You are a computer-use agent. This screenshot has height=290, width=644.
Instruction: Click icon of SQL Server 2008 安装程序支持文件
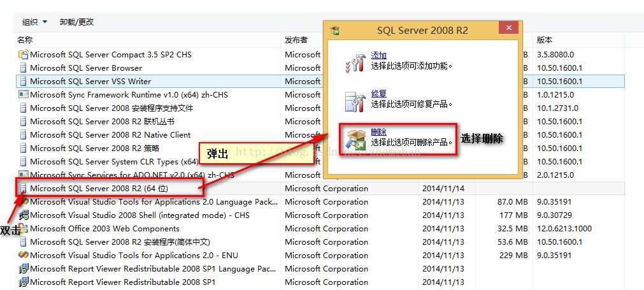24,108
